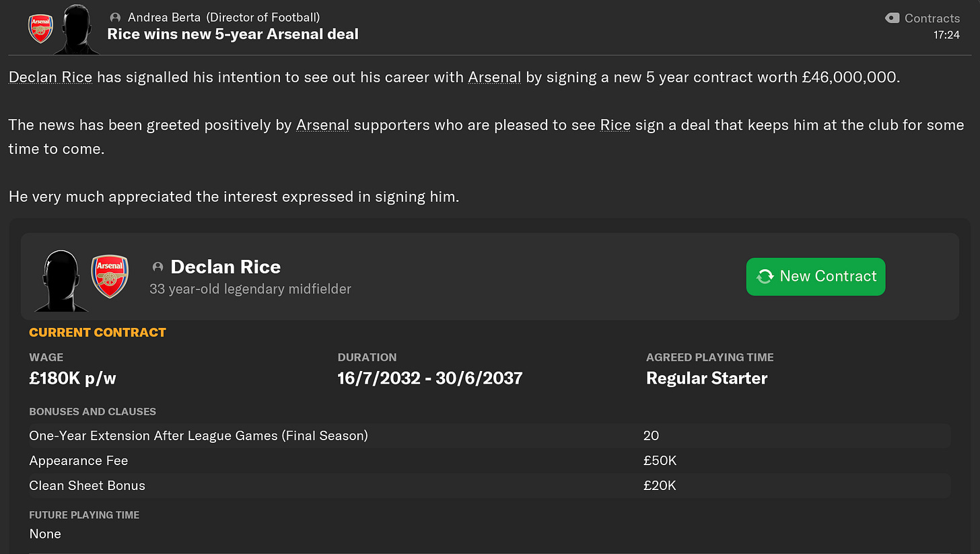Open the sender silhouette portrait in the header
The image size is (980, 554).
[x=76, y=29]
